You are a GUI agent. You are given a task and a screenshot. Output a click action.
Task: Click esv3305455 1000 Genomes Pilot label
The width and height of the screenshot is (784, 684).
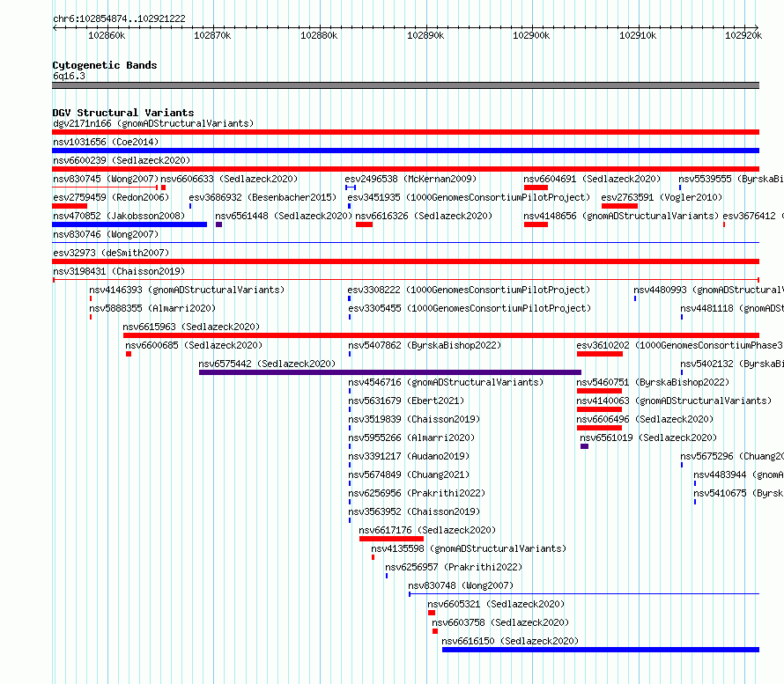point(470,308)
